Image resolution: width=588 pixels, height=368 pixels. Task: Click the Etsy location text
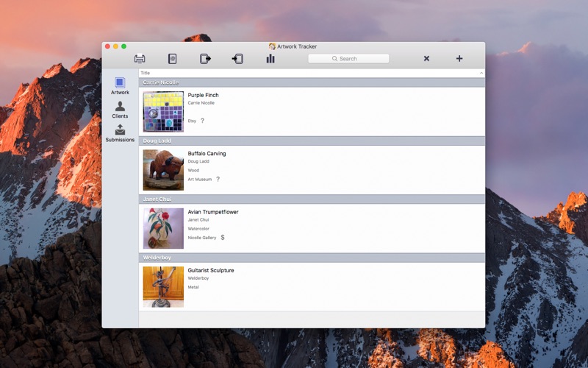click(x=192, y=121)
